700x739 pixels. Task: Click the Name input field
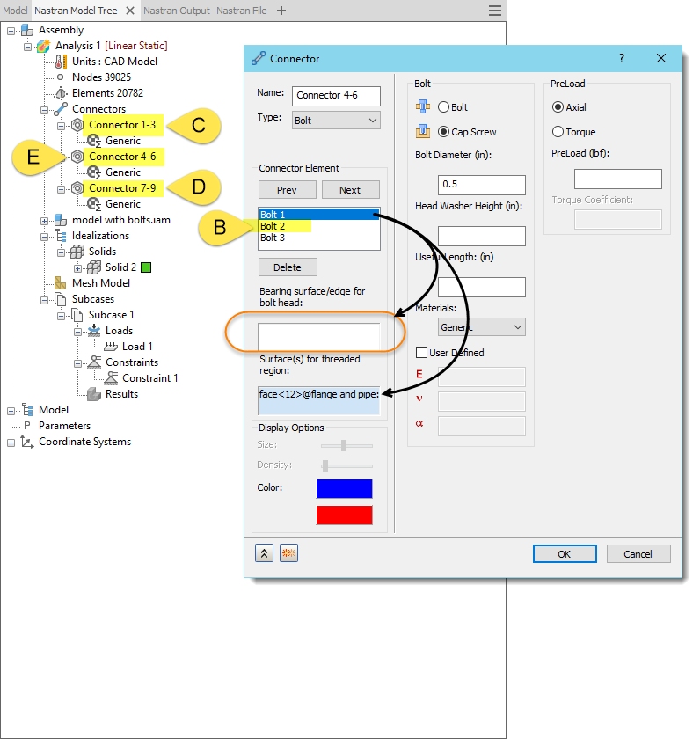point(336,96)
